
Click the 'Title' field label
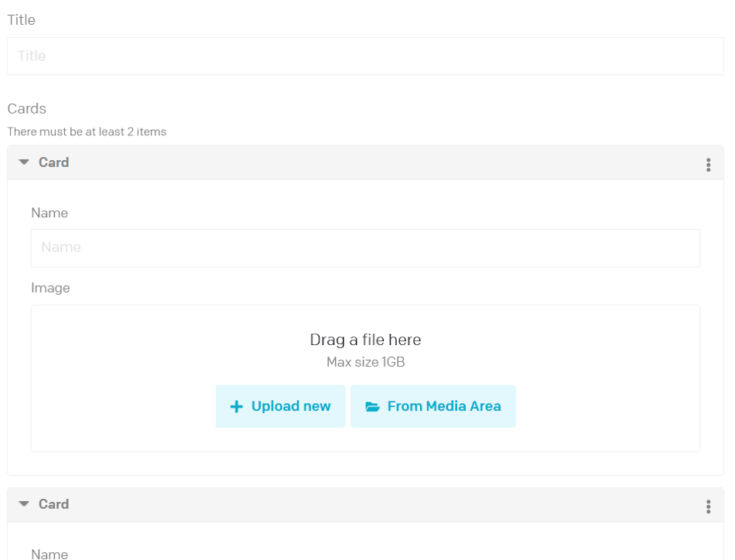tap(22, 20)
